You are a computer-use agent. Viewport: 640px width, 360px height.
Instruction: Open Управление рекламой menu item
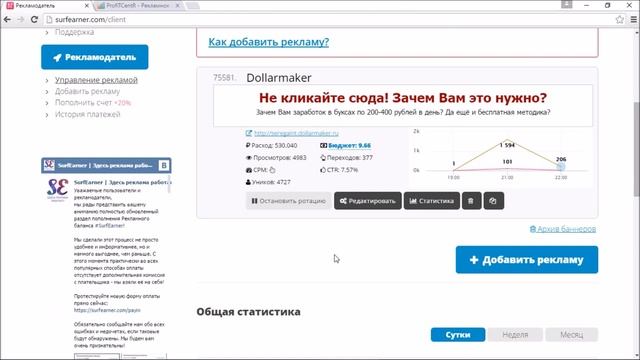click(96, 80)
